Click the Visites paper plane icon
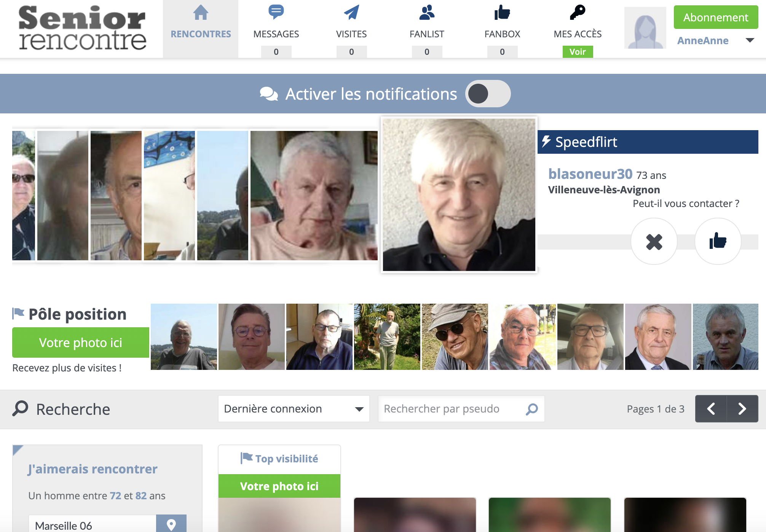Screen dimensions: 766x532 [x=351, y=13]
